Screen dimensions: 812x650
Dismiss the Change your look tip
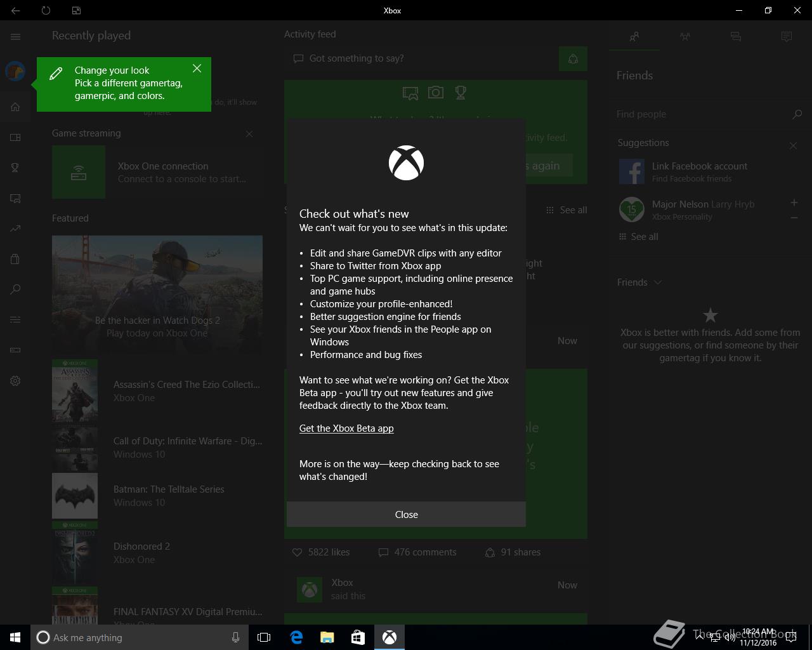point(197,69)
